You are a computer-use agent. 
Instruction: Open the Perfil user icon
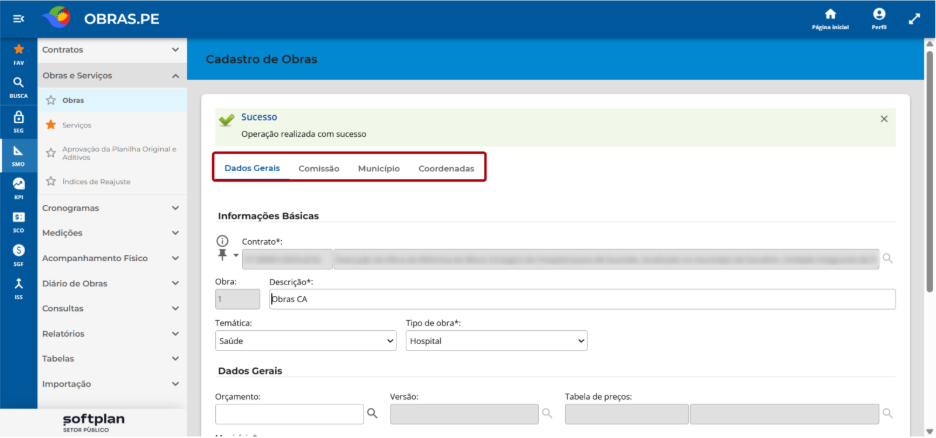pos(879,18)
